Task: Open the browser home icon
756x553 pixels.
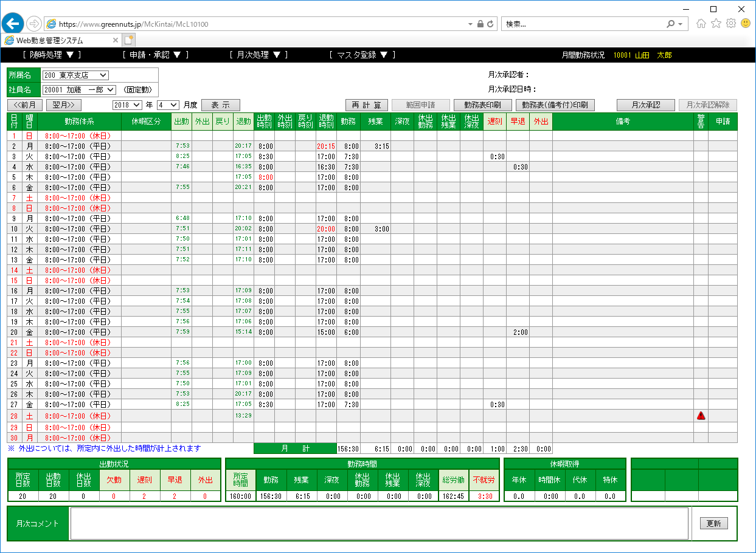Action: (701, 24)
